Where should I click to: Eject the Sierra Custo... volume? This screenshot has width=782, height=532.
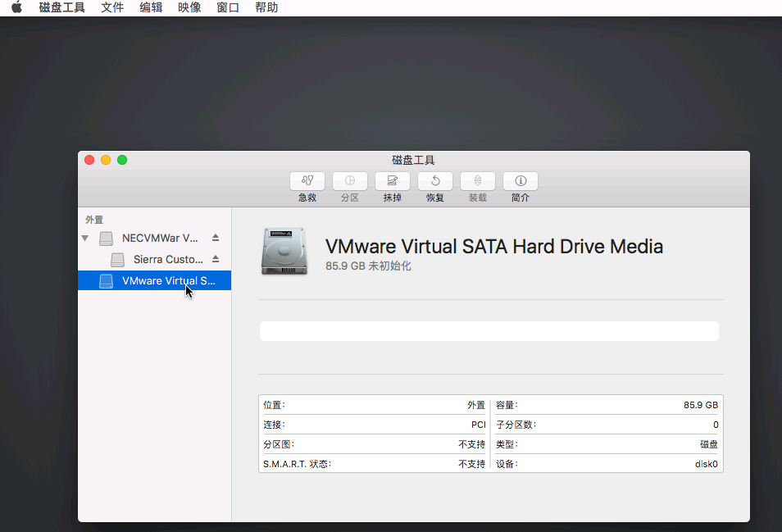[216, 259]
